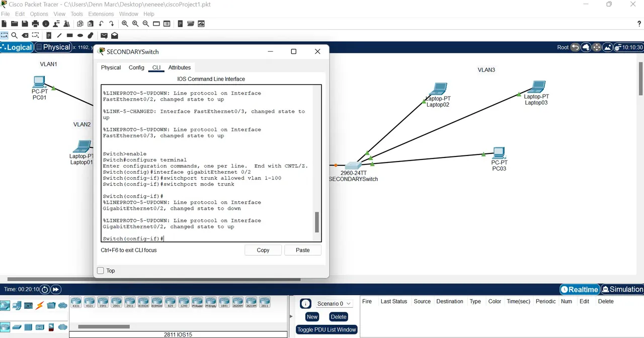Viewport: 644px width, 338px height.
Task: Click the Zoom In magnifier icon
Action: click(x=125, y=24)
